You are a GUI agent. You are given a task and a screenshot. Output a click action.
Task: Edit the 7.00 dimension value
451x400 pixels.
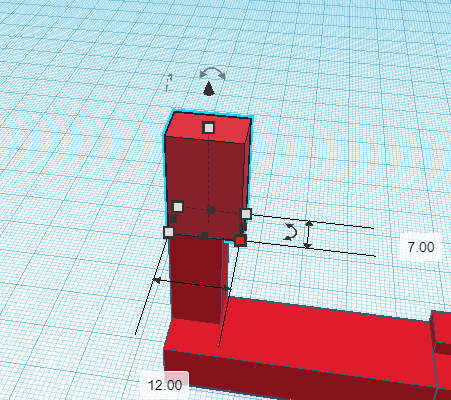tap(421, 247)
